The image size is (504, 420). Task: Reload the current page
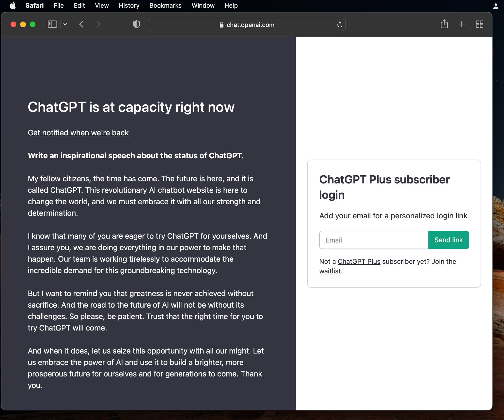click(x=340, y=25)
